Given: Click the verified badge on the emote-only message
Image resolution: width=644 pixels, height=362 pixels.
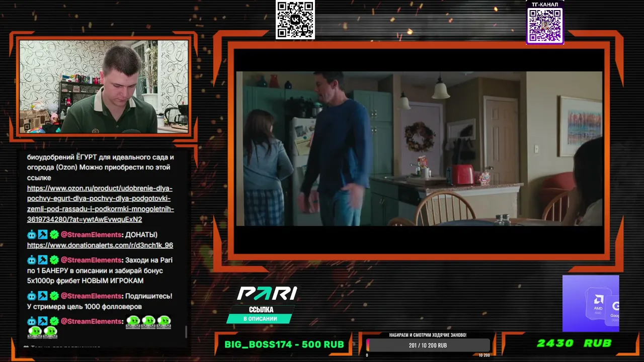Looking at the screenshot, I should pos(54,321).
